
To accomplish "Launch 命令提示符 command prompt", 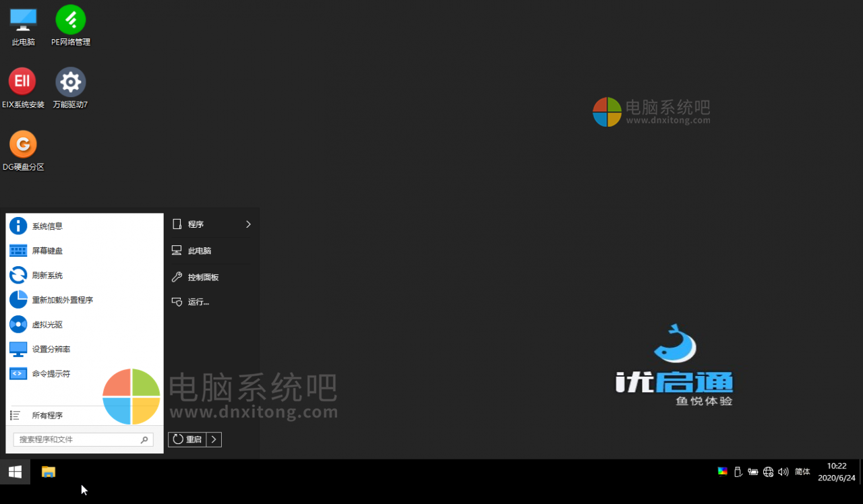I will (84, 373).
